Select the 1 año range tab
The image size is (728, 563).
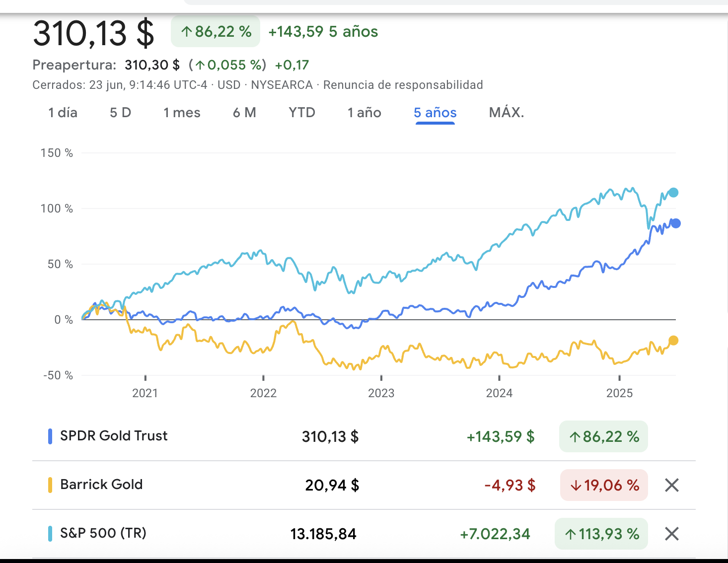(x=364, y=113)
